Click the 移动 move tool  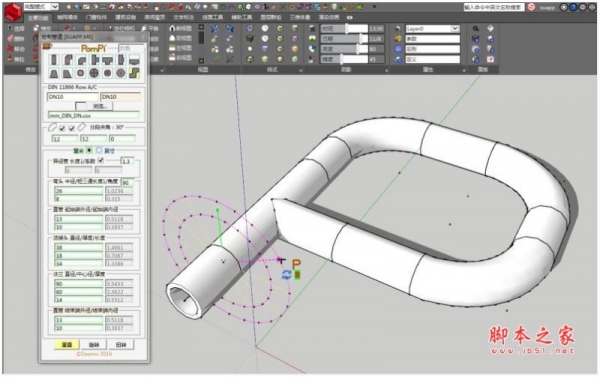16,49
